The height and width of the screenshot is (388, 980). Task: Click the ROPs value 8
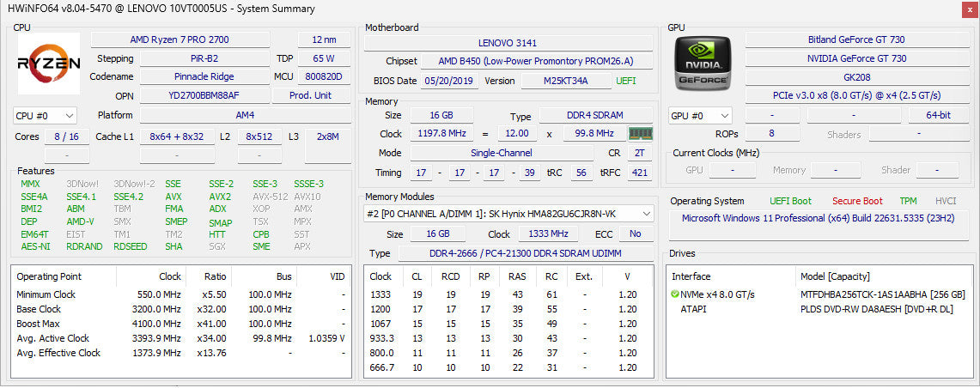[771, 134]
